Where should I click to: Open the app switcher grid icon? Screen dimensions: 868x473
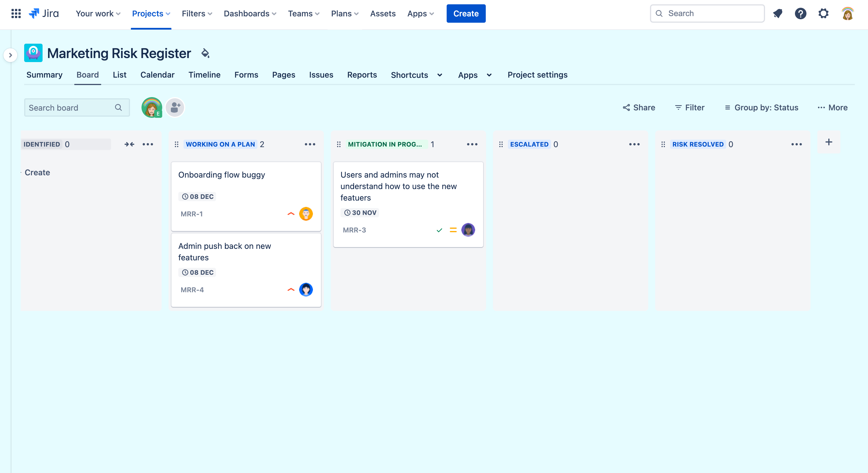(x=16, y=14)
